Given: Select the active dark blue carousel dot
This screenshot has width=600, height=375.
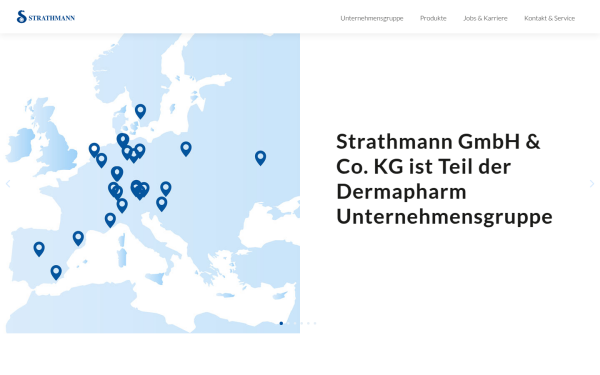Looking at the screenshot, I should 281,323.
